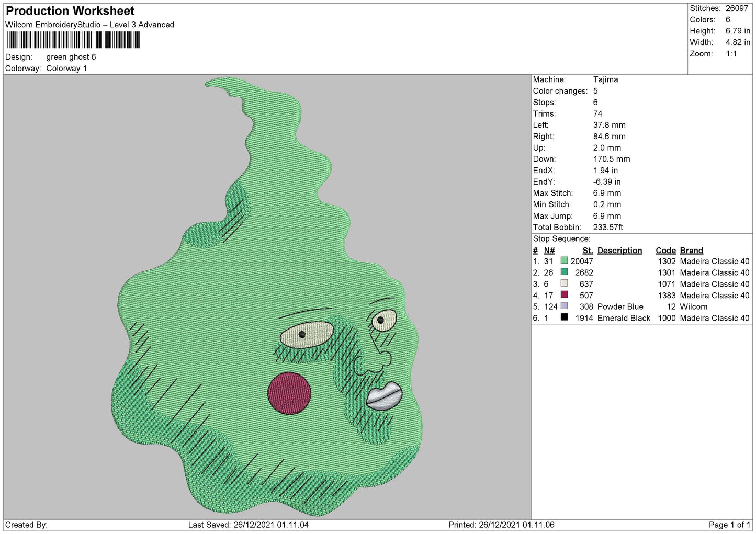This screenshot has width=756, height=534.
Task: Click the 'Production Worksheet' heading
Action: [x=70, y=11]
